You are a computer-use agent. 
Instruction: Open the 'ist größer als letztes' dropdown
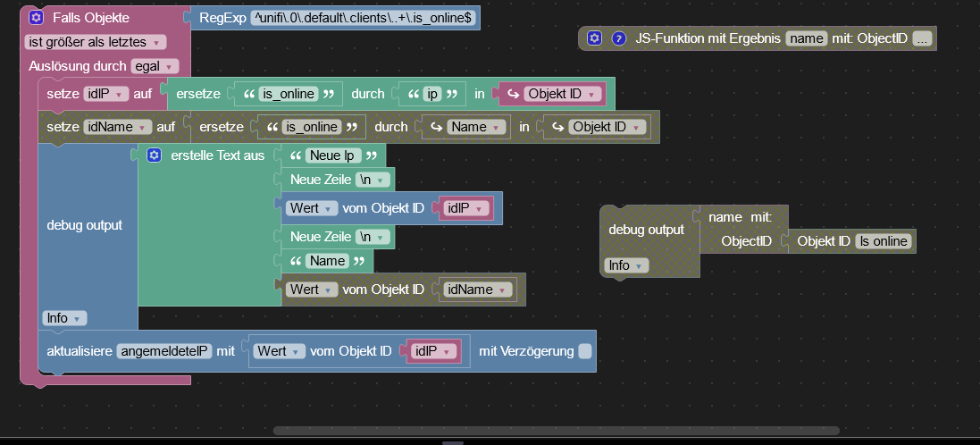point(96,42)
